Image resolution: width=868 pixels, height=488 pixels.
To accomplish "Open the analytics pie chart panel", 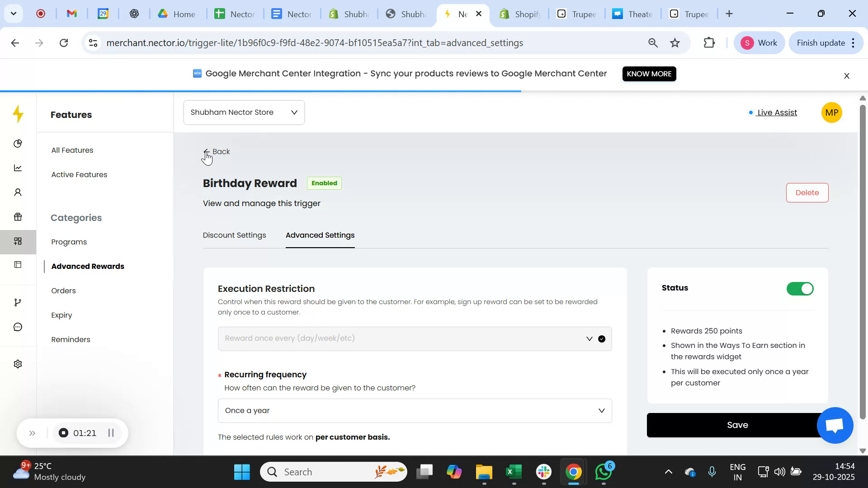I will 18,143.
